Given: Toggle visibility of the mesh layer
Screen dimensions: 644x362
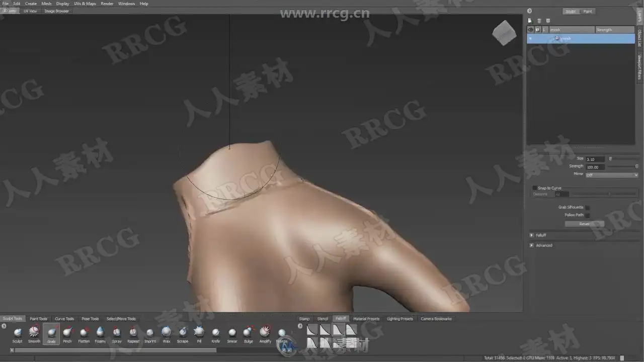Looking at the screenshot, I should pos(530,38).
